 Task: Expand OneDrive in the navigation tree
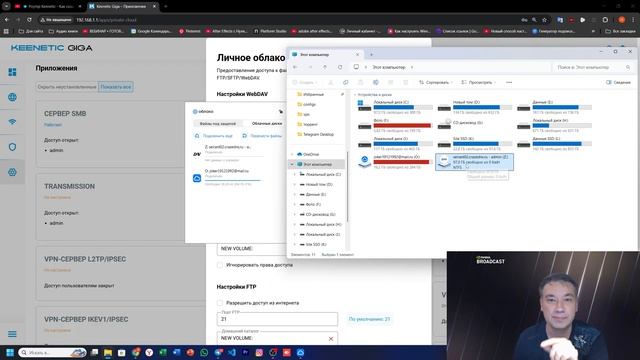coord(292,154)
